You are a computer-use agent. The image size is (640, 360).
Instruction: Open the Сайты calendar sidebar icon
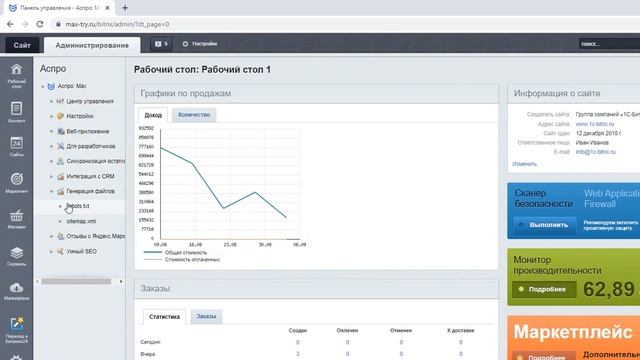click(16, 147)
